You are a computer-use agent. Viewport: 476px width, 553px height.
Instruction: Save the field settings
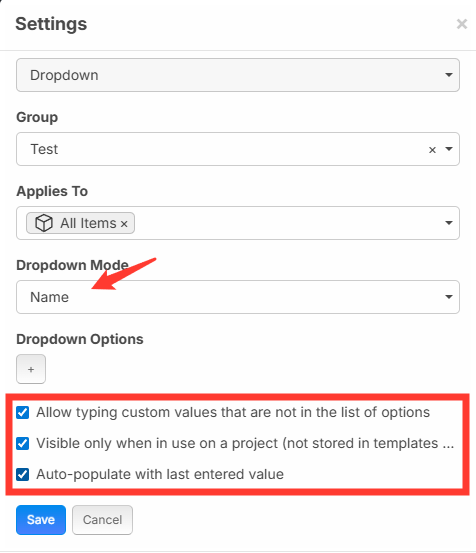coord(41,520)
